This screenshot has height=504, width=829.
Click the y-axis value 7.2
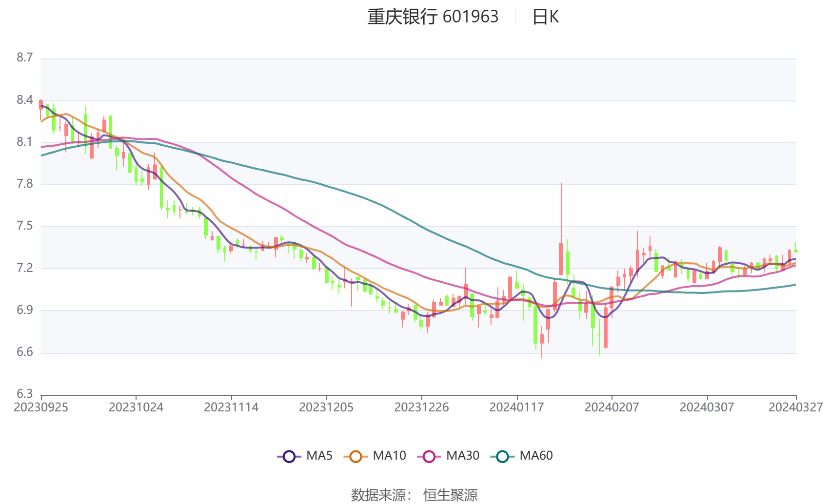(x=25, y=268)
